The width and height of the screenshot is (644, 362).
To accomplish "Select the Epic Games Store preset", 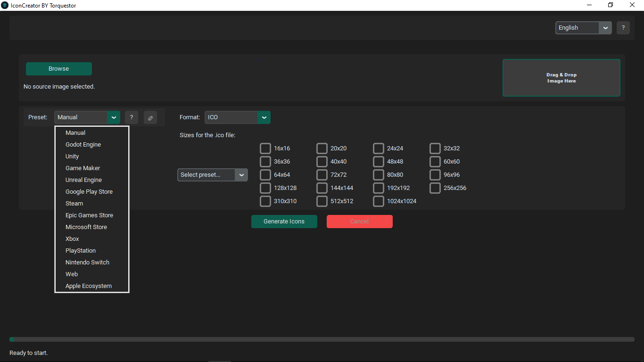I will pos(92,215).
